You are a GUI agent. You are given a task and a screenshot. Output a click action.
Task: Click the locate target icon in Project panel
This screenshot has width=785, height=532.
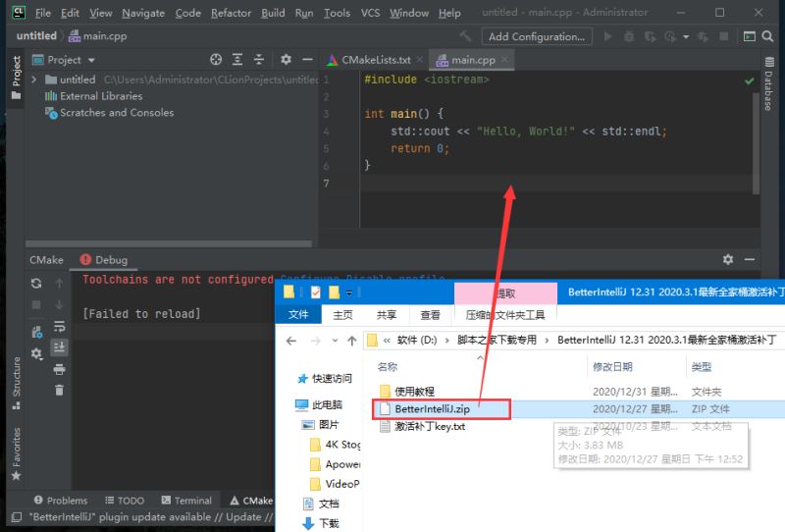coord(216,60)
